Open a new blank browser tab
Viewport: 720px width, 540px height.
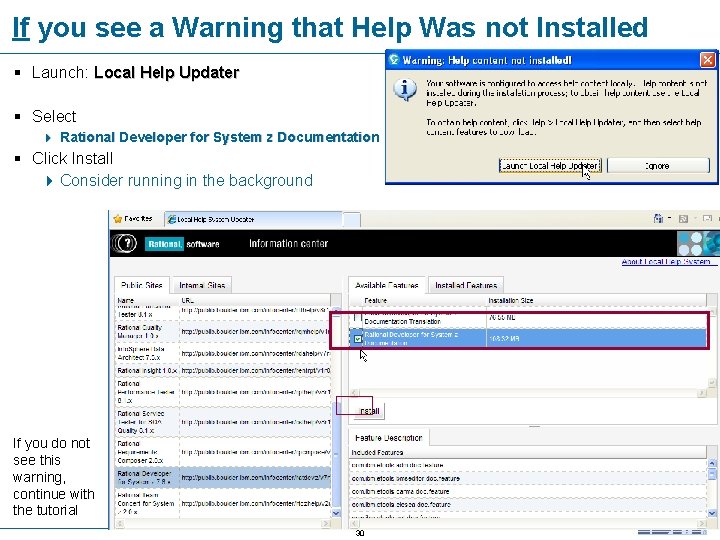click(x=352, y=219)
